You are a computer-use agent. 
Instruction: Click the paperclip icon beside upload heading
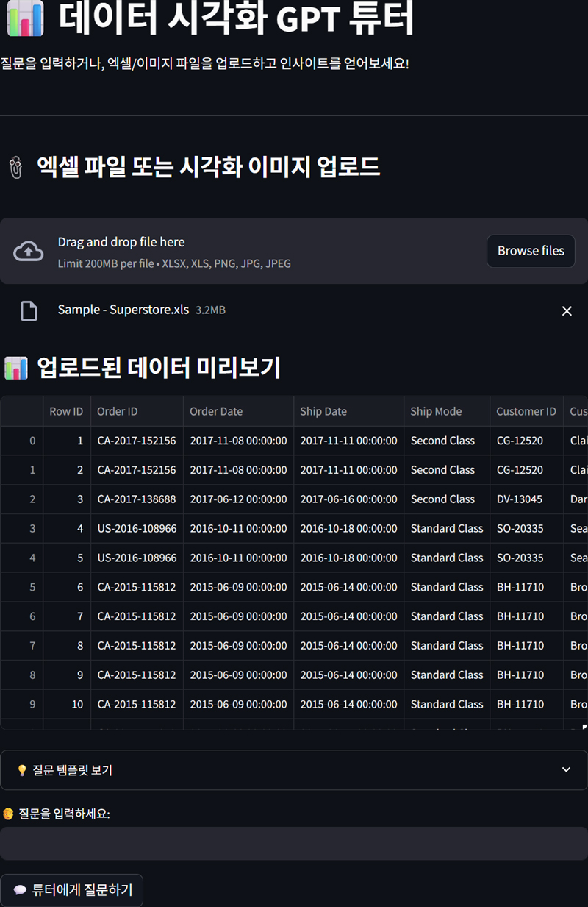pyautogui.click(x=15, y=168)
